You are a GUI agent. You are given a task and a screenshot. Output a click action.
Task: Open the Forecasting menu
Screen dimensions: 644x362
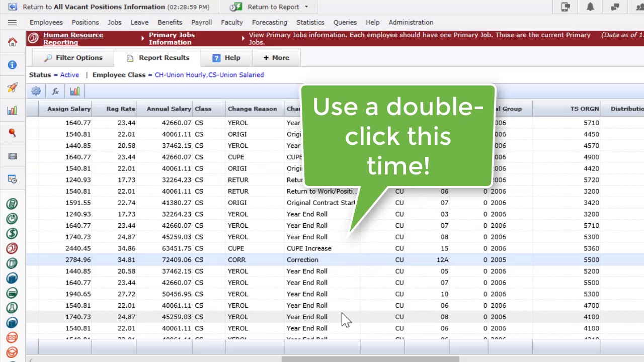point(270,22)
